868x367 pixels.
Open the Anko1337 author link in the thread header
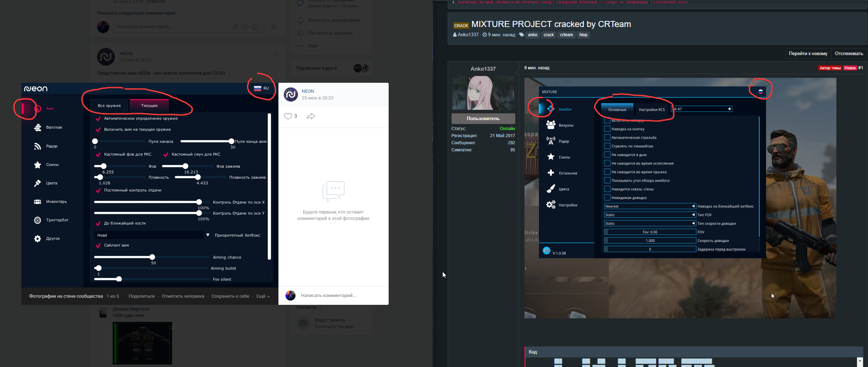tap(468, 35)
